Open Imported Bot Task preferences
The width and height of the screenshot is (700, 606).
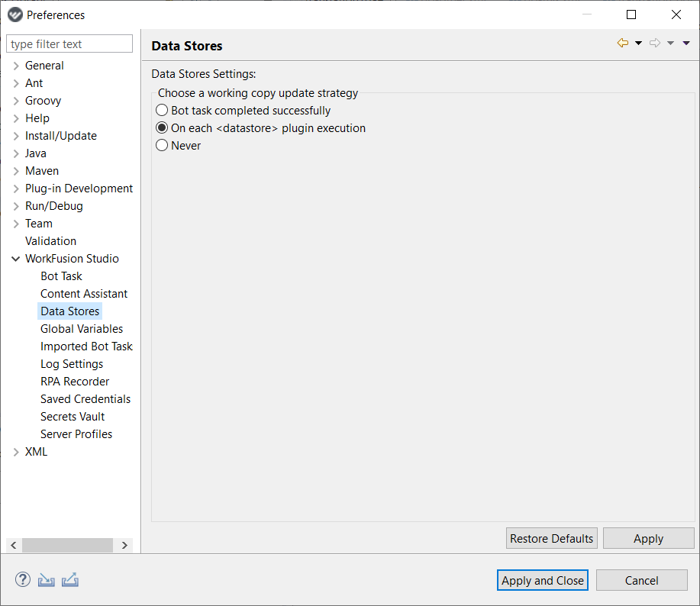tap(86, 347)
